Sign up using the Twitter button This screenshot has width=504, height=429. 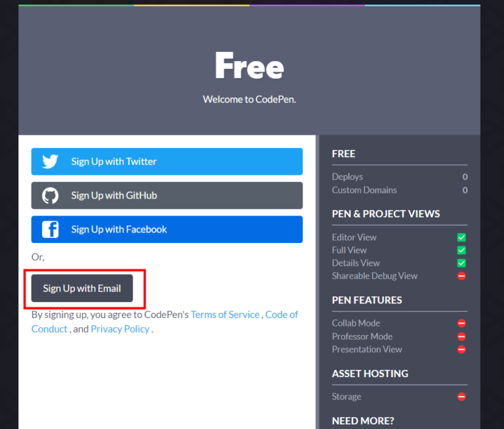(167, 162)
